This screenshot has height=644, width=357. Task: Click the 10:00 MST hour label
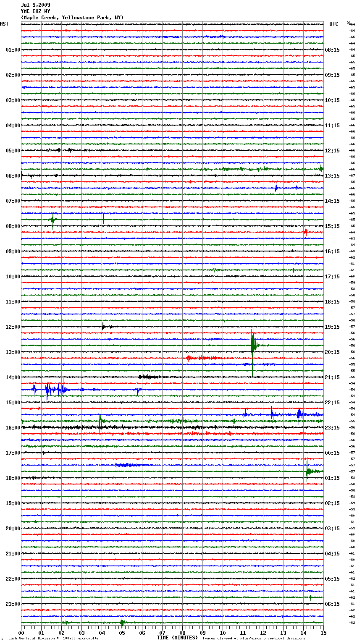point(13,277)
